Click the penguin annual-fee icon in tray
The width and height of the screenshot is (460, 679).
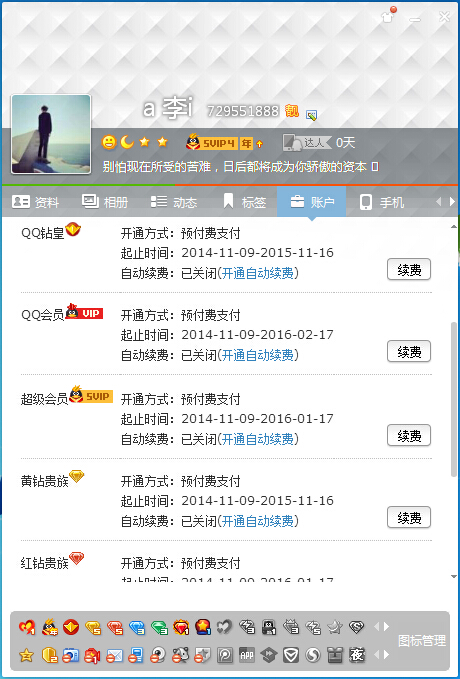(x=49, y=627)
